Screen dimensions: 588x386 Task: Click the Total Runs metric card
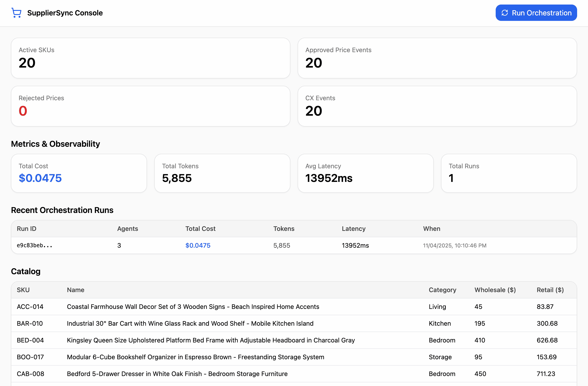(509, 173)
